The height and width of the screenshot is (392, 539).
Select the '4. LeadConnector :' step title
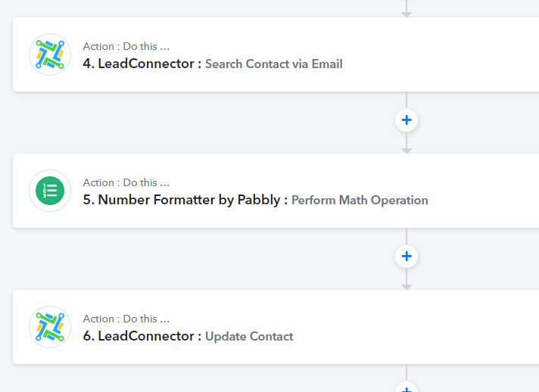pos(142,64)
